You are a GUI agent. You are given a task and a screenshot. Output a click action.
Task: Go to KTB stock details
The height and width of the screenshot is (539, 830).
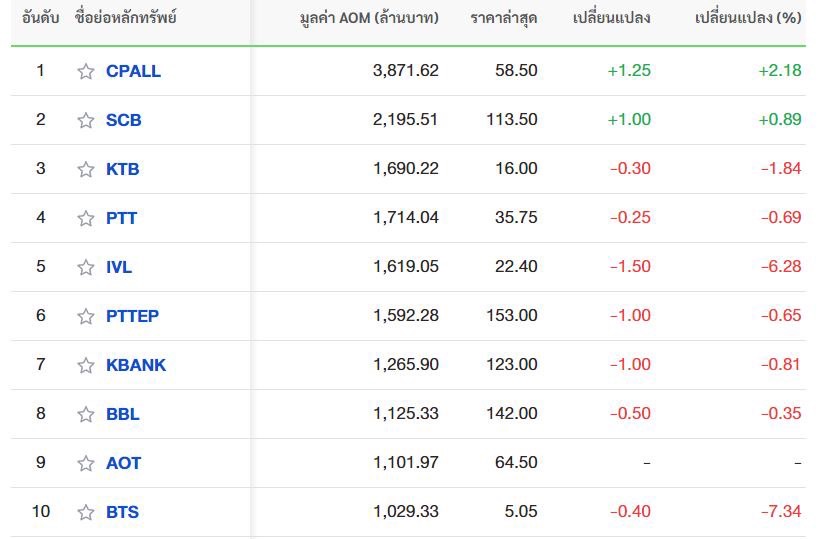(122, 169)
